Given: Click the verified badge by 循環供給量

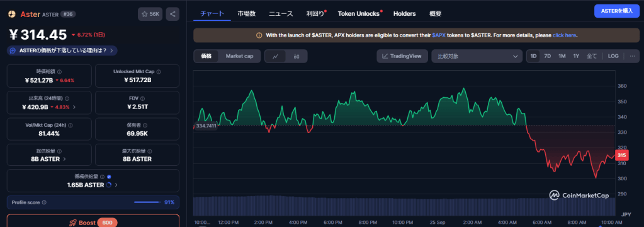Looking at the screenshot, I should point(109,177).
